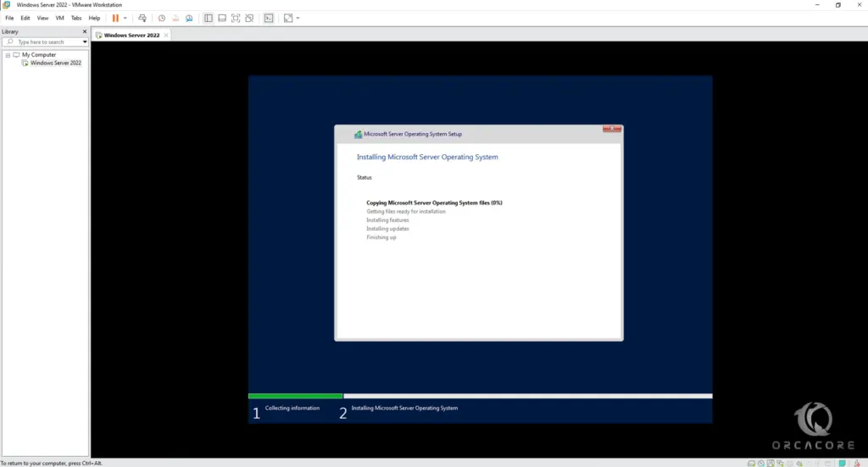Toggle the thumbnail bar view icon

pyautogui.click(x=222, y=19)
